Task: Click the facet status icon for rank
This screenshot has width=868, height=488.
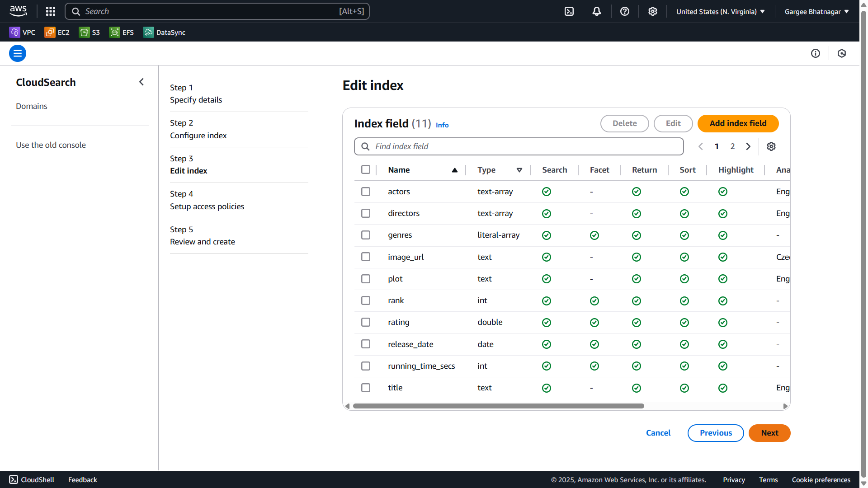Action: click(594, 301)
